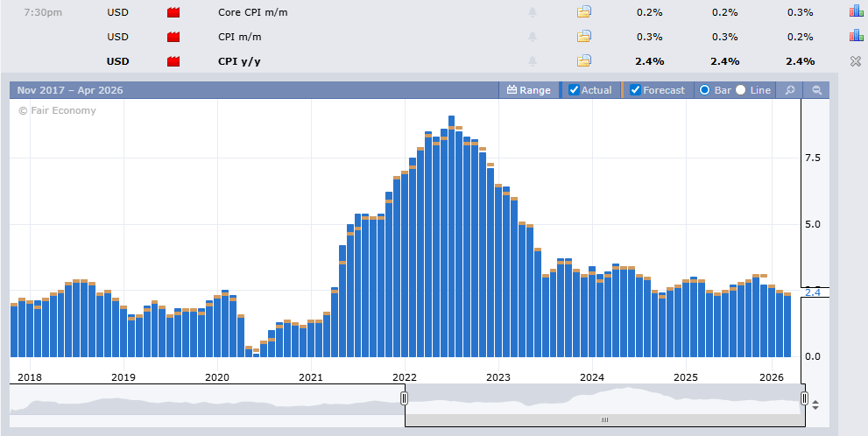Click the CPI y/y event name

click(239, 61)
